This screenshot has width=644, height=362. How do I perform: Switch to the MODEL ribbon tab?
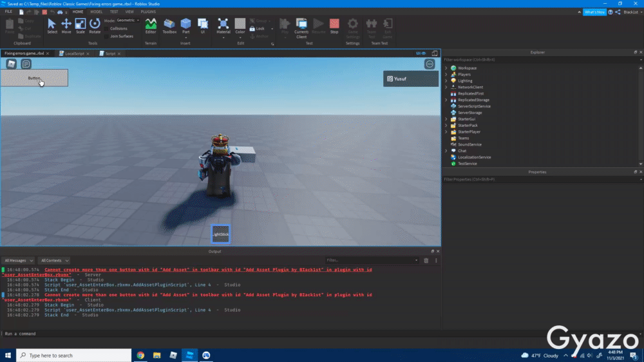pos(97,12)
